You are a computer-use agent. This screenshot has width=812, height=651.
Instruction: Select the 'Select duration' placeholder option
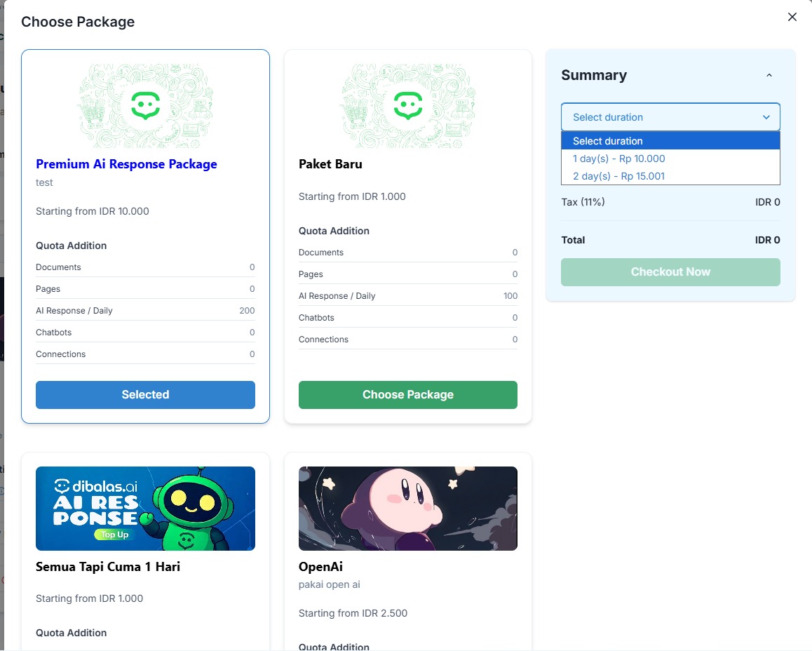tap(607, 141)
